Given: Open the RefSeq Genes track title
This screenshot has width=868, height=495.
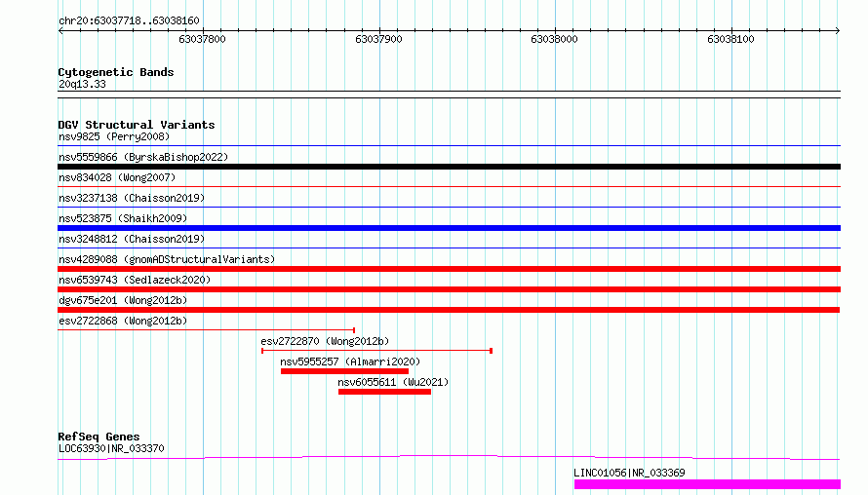Looking at the screenshot, I should 99,437.
